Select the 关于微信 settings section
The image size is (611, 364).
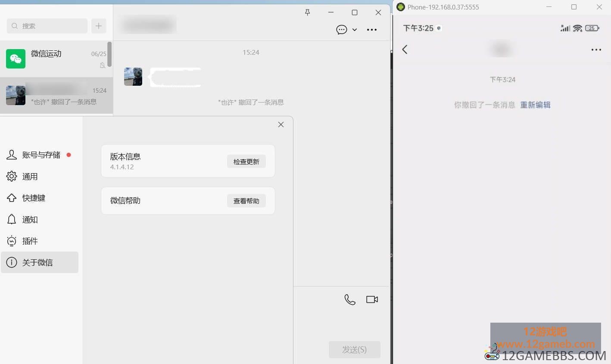coord(39,262)
